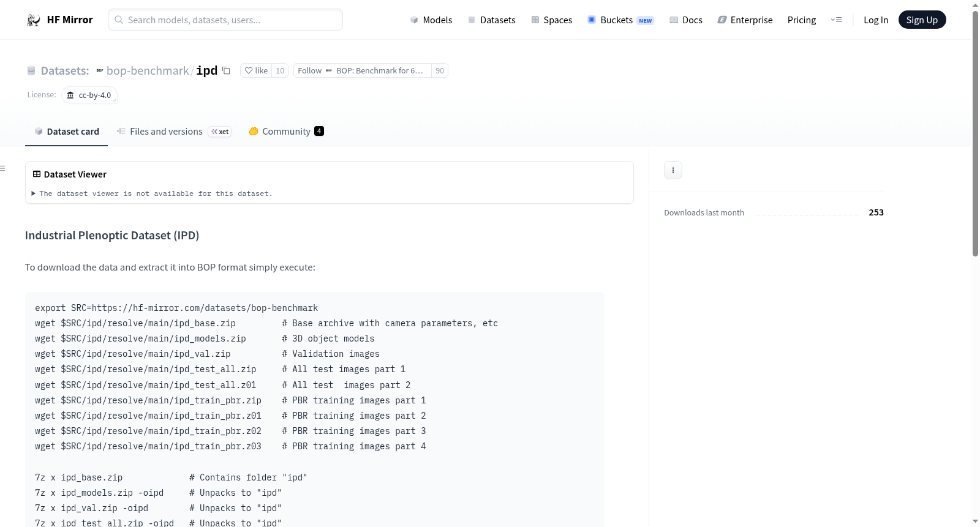Click scrollbar down arrow

[976, 521]
